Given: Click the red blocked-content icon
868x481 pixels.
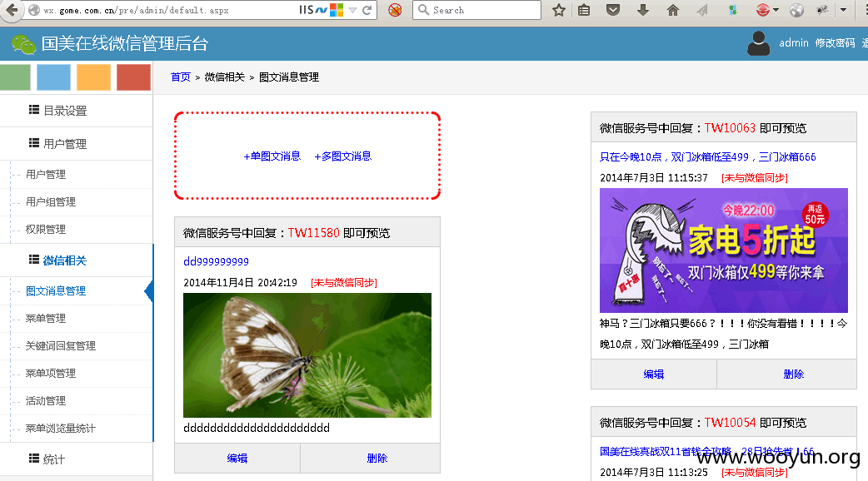Looking at the screenshot, I should [395, 10].
